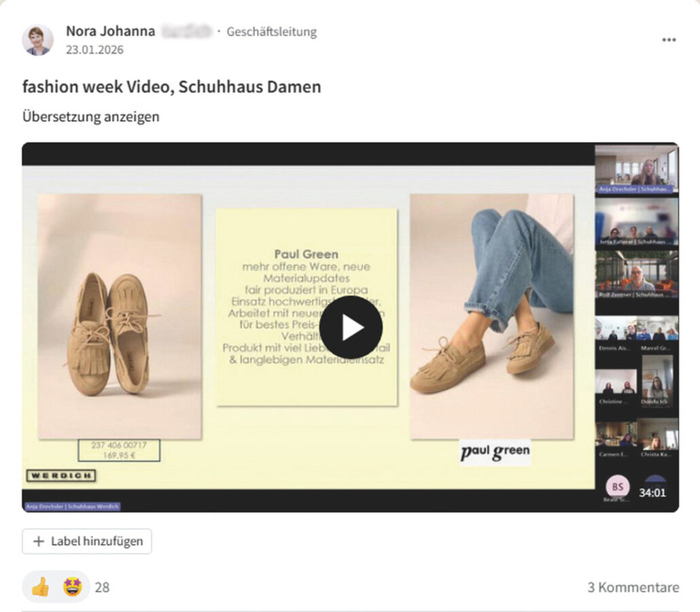The width and height of the screenshot is (700, 612).
Task: Click the Christine webcam tile
Action: click(x=616, y=386)
